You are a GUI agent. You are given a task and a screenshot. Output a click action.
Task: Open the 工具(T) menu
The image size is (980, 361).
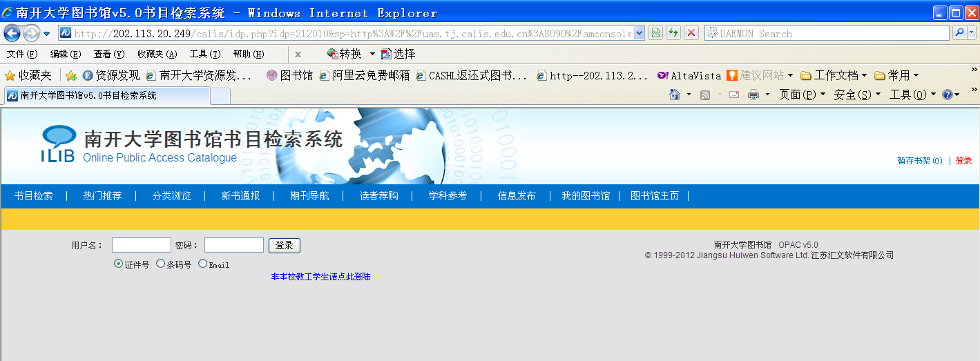pos(205,54)
